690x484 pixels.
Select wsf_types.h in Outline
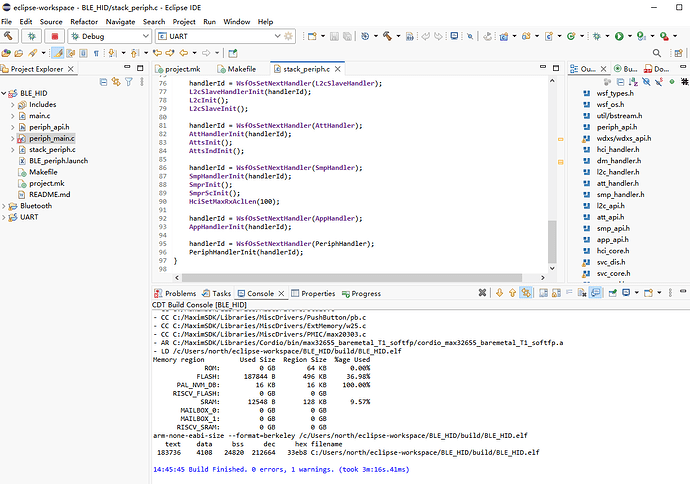pos(615,93)
